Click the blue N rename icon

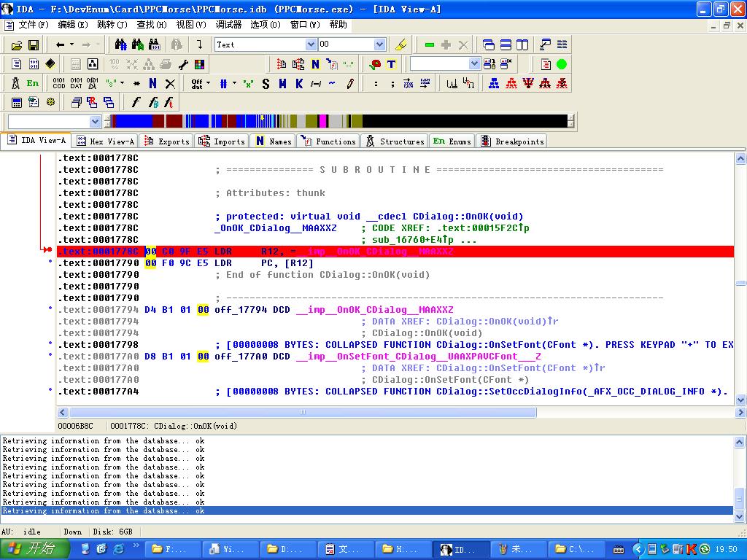(153, 83)
